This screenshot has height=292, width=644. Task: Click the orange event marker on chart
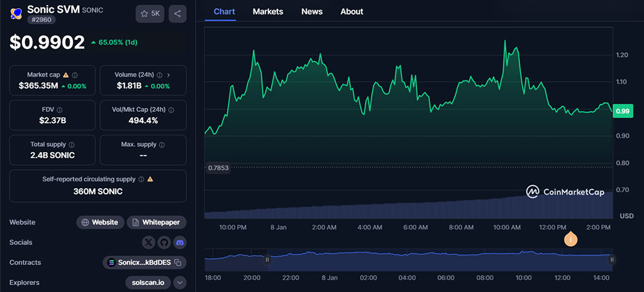571,239
